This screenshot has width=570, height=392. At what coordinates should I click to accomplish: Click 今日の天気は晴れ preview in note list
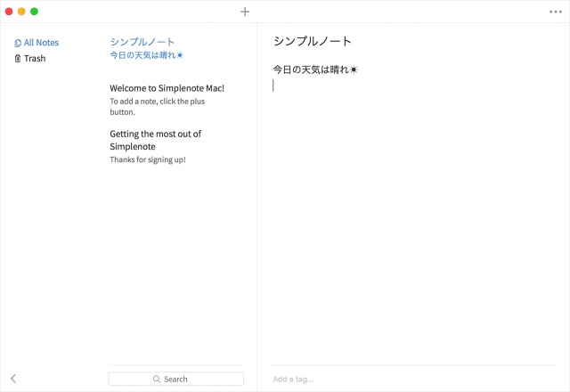click(x=147, y=55)
